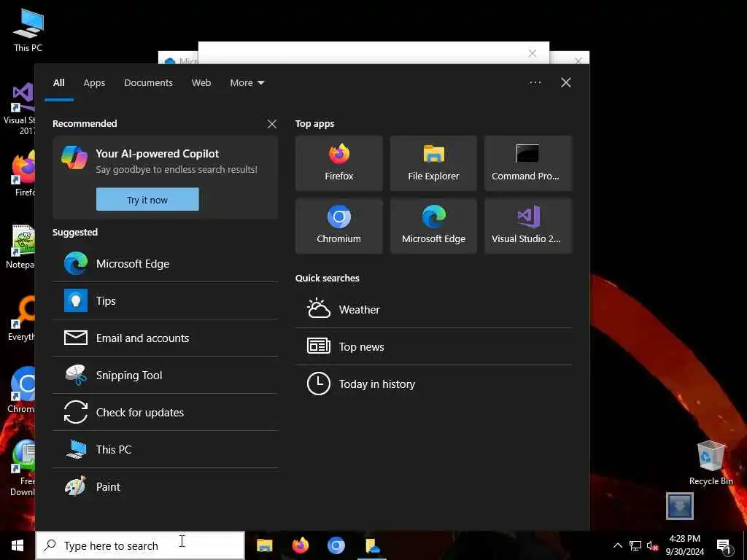Open Email and accounts suggestion
Viewport: 747px width, 560px height.
click(x=165, y=338)
